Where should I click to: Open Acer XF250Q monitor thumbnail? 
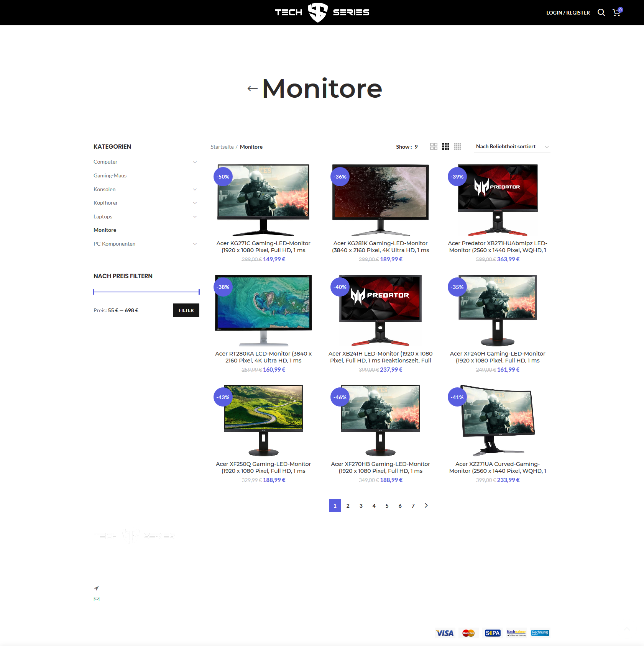click(x=263, y=421)
